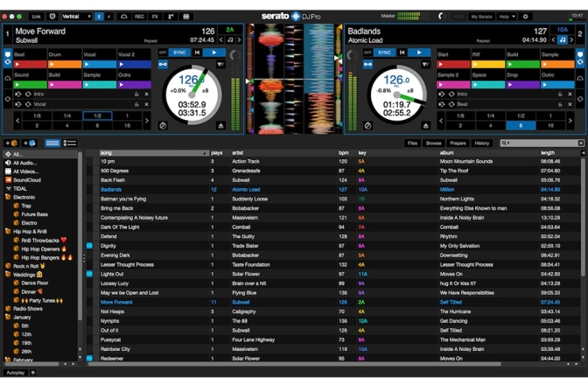Switch to simple list library view
588x385 pixels.
[52, 143]
